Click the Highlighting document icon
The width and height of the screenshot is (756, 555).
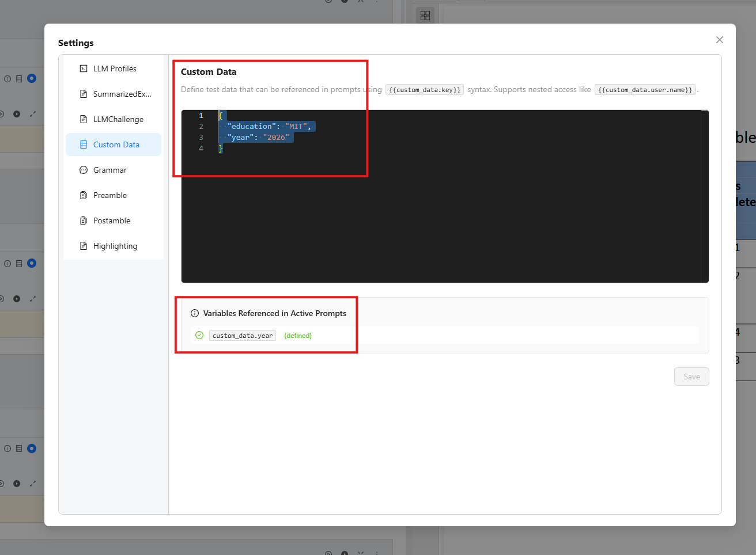[x=84, y=245]
